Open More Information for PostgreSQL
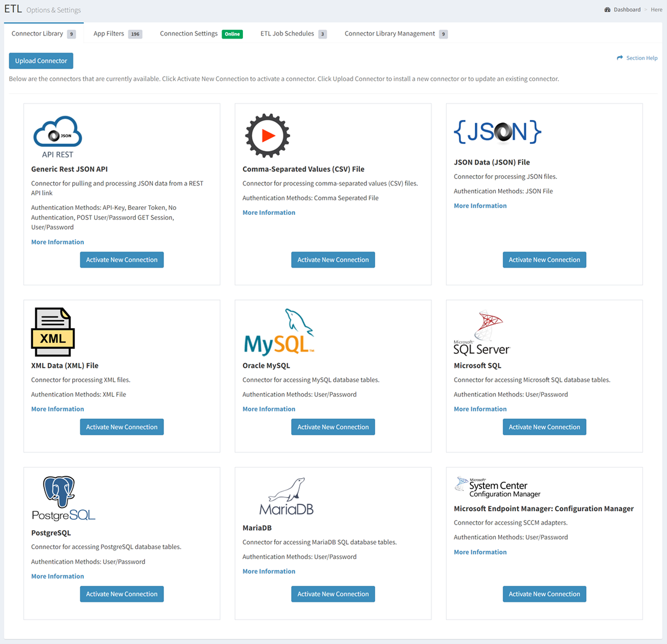This screenshot has width=667, height=644. point(58,576)
